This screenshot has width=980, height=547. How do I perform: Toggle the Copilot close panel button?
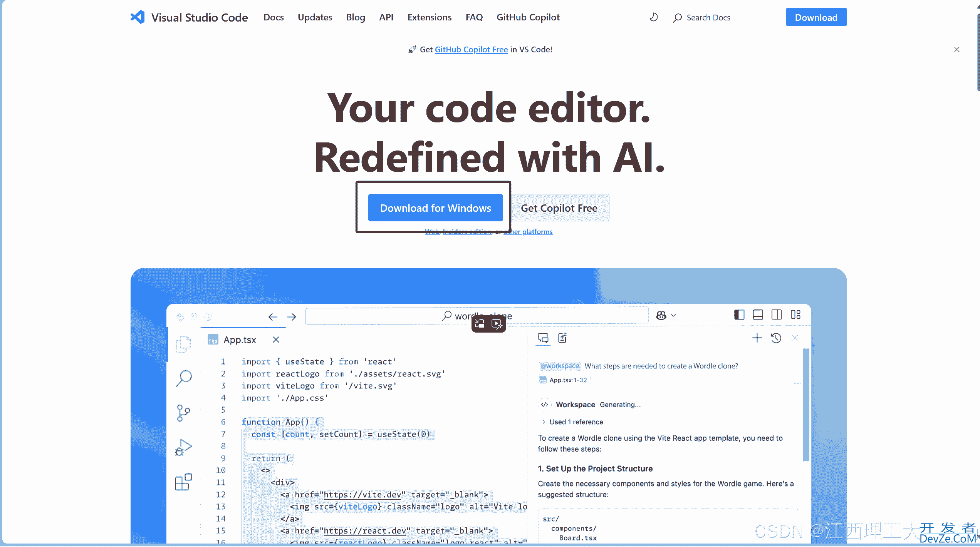(x=795, y=338)
